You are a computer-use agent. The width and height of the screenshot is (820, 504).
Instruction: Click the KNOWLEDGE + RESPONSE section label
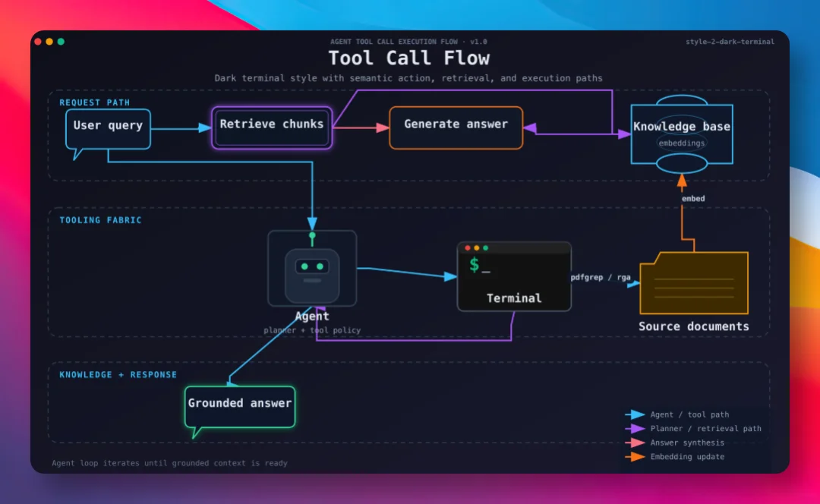[x=118, y=375]
